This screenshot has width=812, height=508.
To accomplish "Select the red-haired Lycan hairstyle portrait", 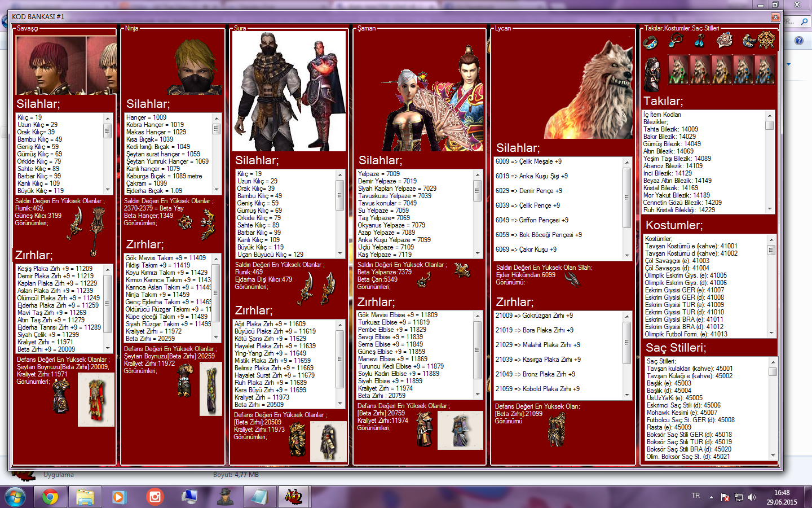I will tap(700, 69).
